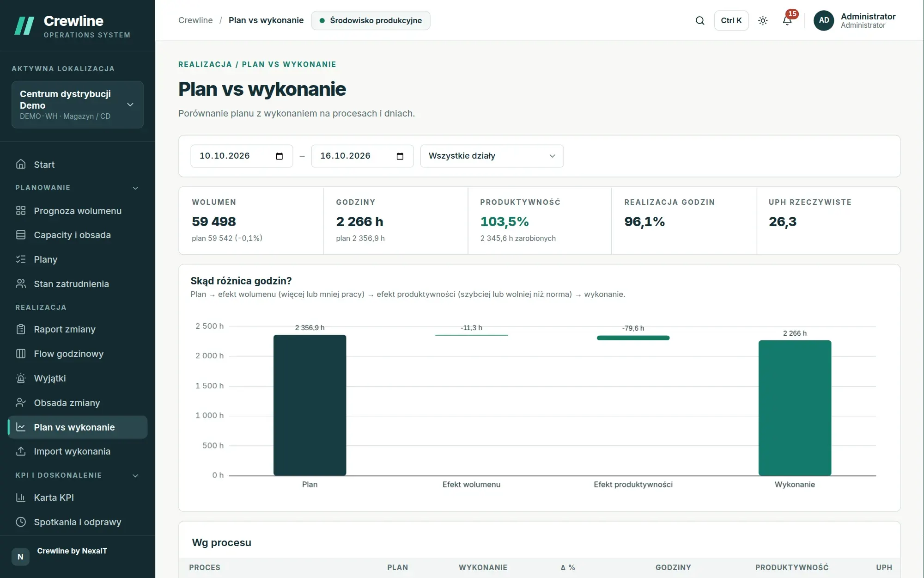924x578 pixels.
Task: Open the Karta KPI page
Action: [x=78, y=498]
